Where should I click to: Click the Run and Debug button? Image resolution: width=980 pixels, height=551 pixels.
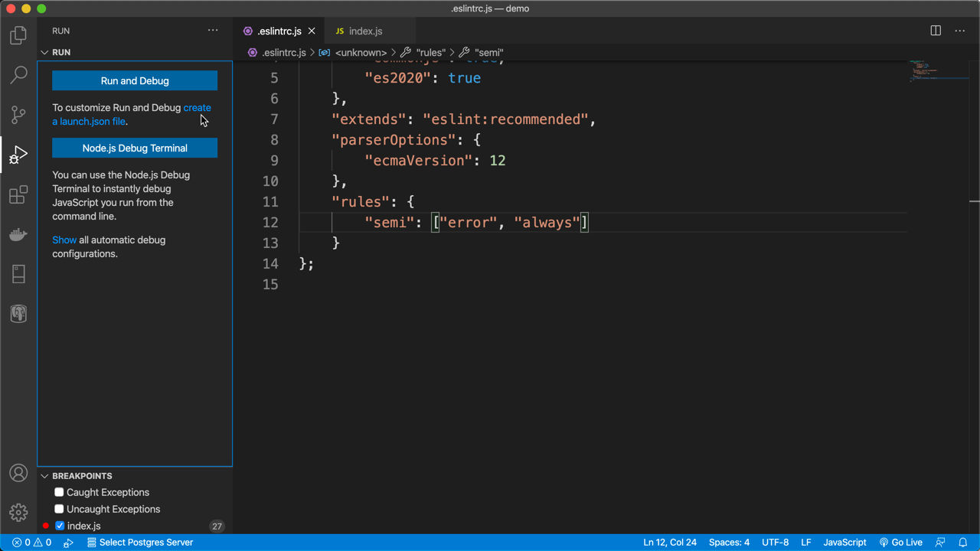135,80
